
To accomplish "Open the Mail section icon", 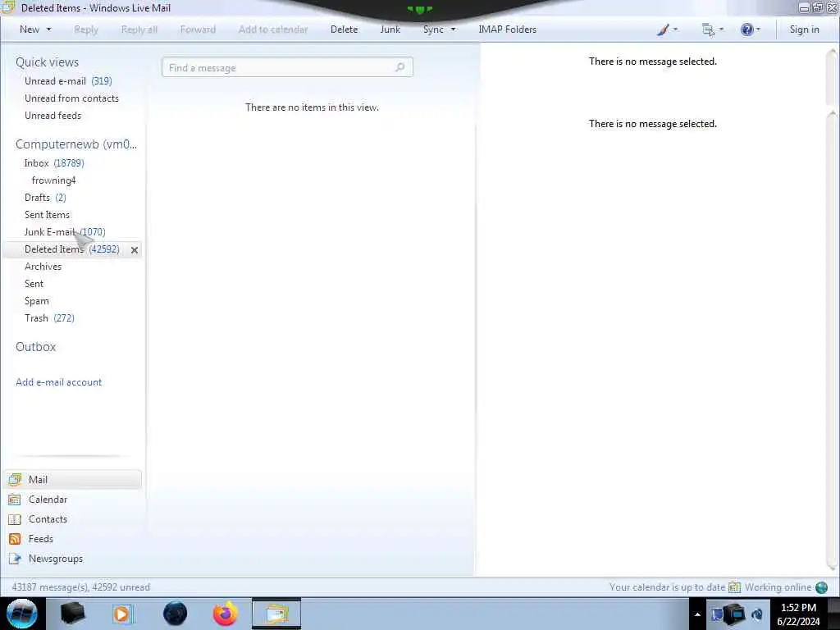I will click(15, 479).
